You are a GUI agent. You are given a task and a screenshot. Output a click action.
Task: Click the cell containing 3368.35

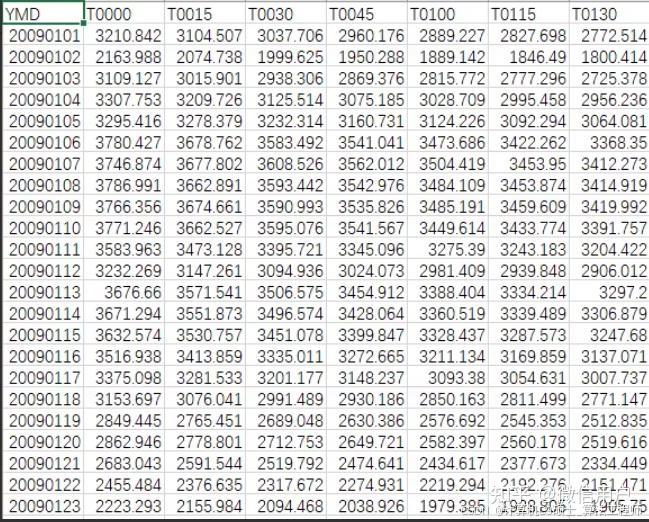(x=609, y=142)
